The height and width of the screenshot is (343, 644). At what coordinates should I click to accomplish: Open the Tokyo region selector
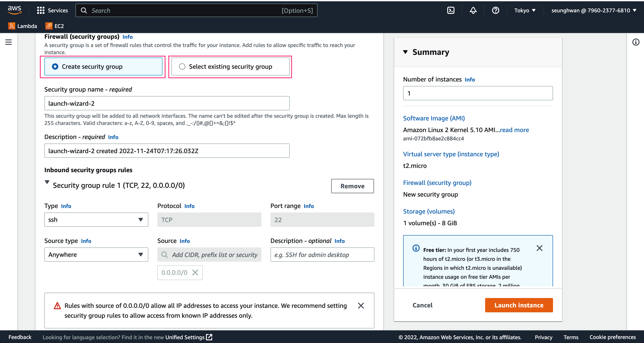(525, 10)
